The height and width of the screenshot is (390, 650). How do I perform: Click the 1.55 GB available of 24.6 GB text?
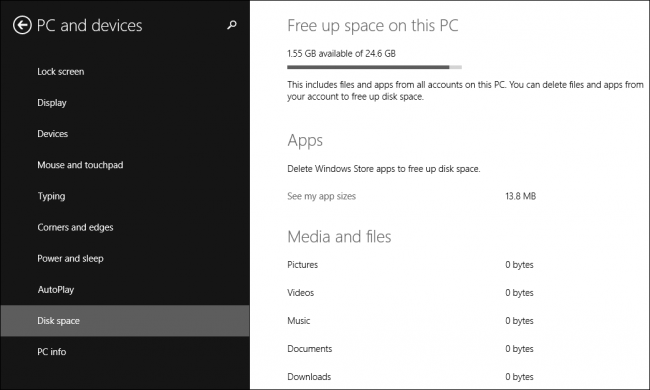pyautogui.click(x=341, y=53)
